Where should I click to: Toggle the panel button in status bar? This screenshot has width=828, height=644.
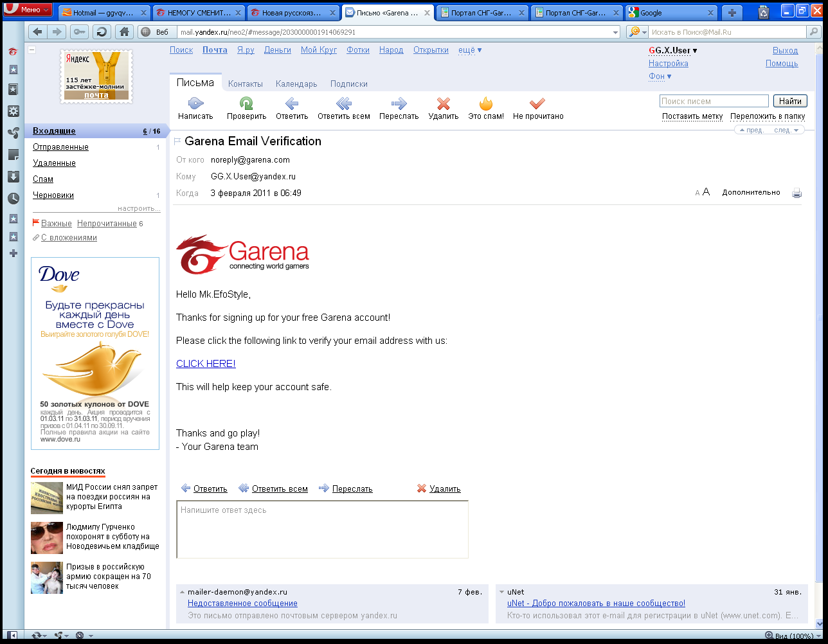[14, 636]
